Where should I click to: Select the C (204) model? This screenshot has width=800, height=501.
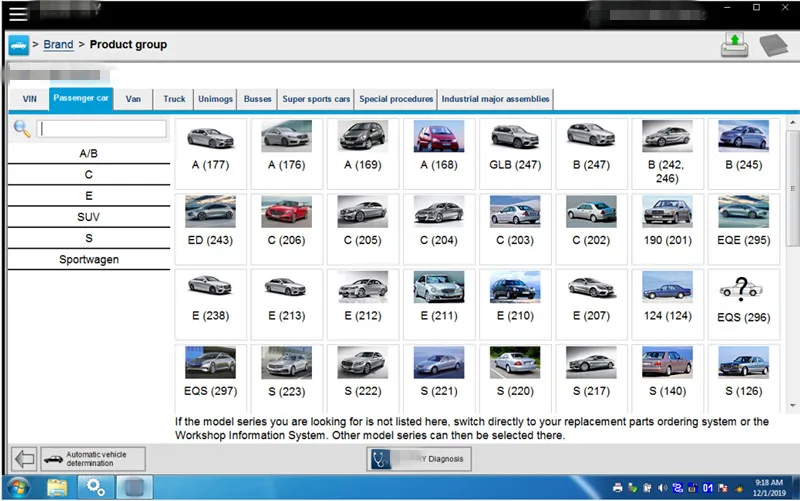[439, 229]
